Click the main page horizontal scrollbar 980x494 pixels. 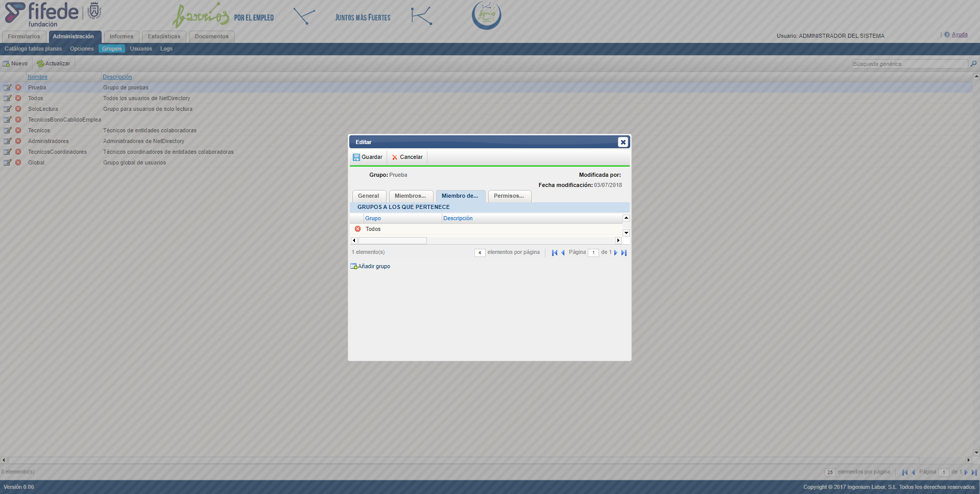[x=463, y=460]
